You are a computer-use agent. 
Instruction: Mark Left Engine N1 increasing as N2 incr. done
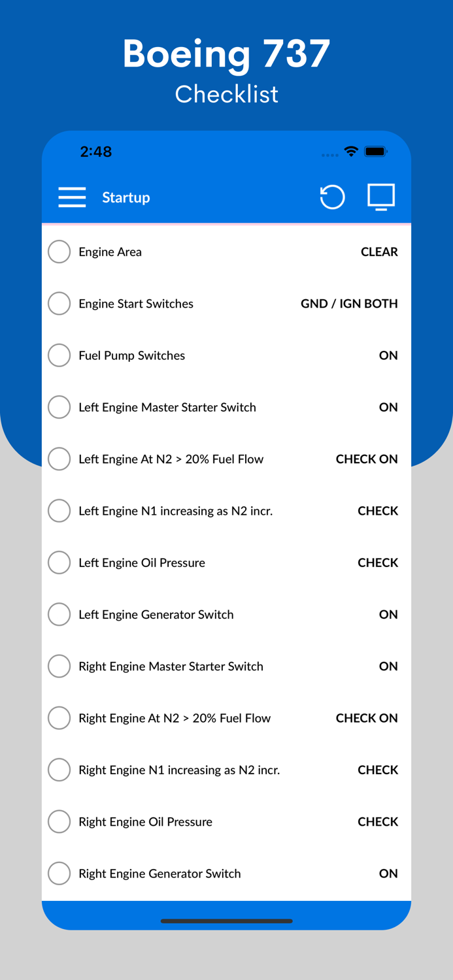[59, 510]
